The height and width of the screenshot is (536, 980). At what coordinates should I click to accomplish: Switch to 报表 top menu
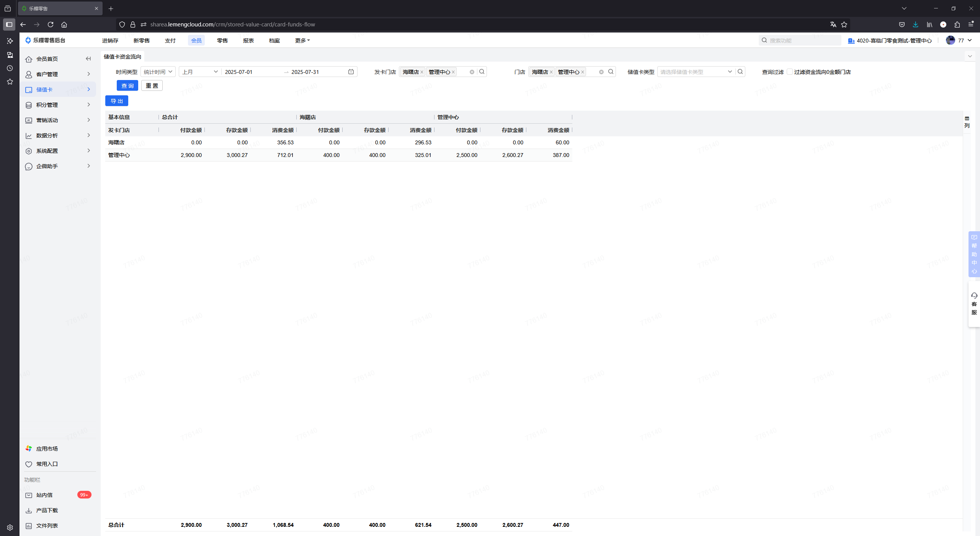tap(248, 40)
